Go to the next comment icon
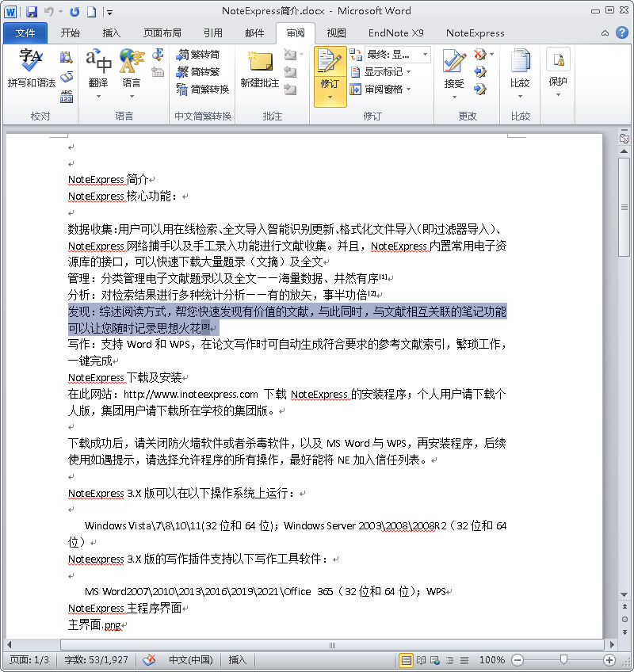Screen dimensions: 634x672 coord(290,90)
